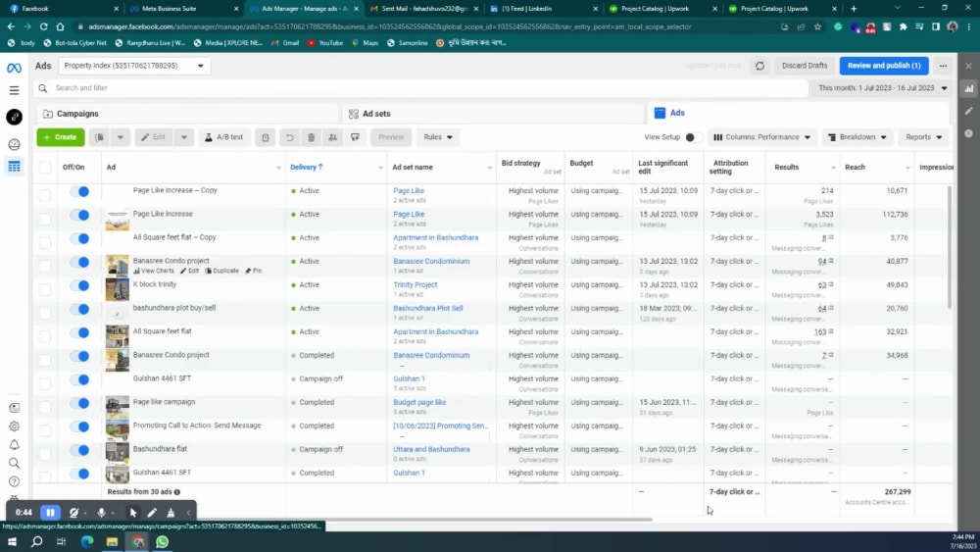Click the search magnifier in left sidebar
The height and width of the screenshot is (552, 980).
14,463
